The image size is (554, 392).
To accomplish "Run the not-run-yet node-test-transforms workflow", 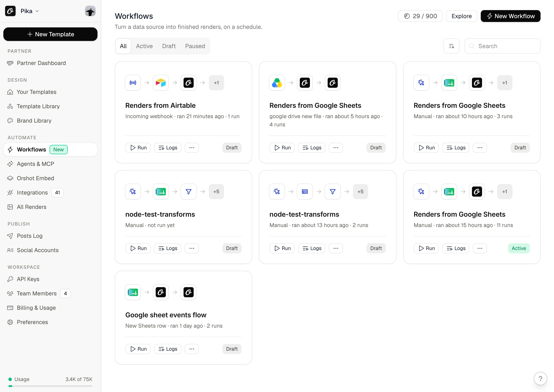I will coord(138,248).
